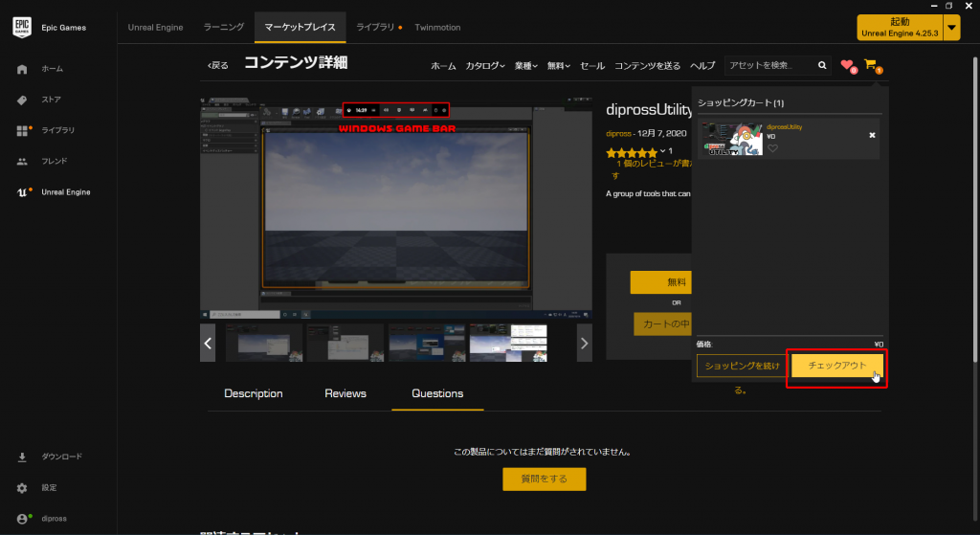Toggle the wishlist heart on the cart item

(x=772, y=148)
